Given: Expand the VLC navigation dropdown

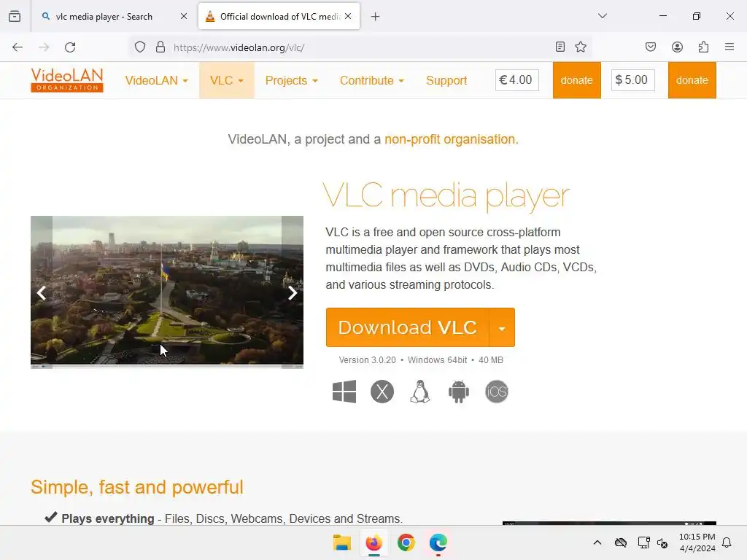Looking at the screenshot, I should (x=227, y=80).
